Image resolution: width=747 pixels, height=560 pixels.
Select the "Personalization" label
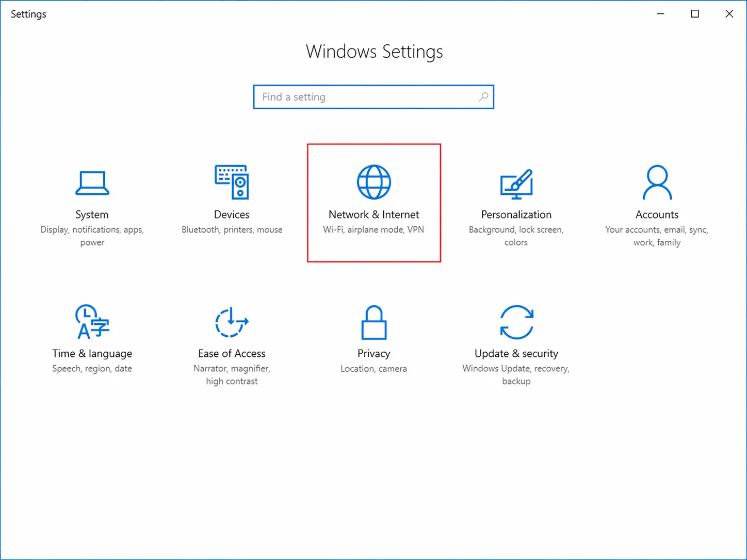(x=516, y=215)
